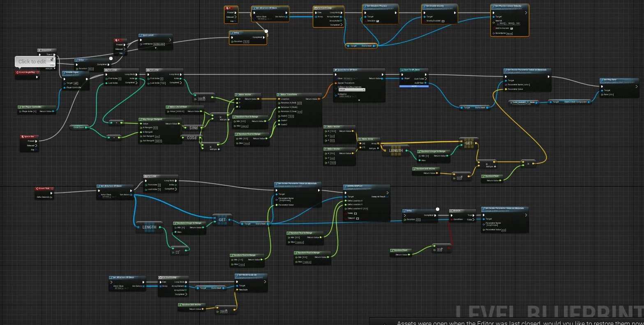Click the clock icon on the 10.0 Delay node
This screenshot has height=325, width=644.
pos(266,31)
